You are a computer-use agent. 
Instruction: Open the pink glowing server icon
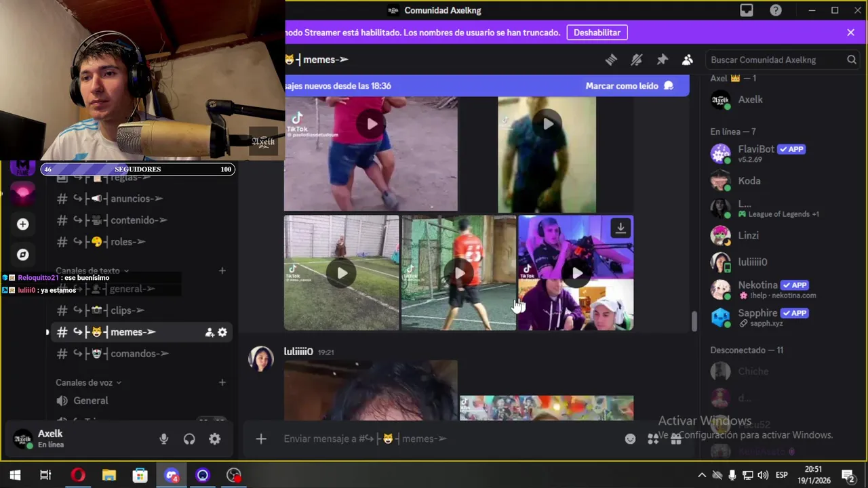click(22, 193)
